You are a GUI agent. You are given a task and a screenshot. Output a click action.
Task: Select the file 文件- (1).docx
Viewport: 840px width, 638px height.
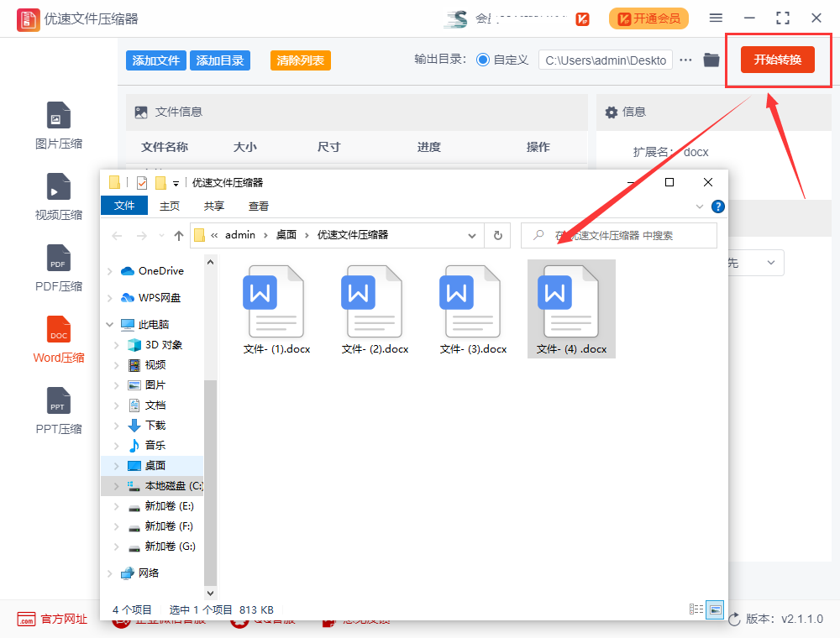pyautogui.click(x=276, y=310)
